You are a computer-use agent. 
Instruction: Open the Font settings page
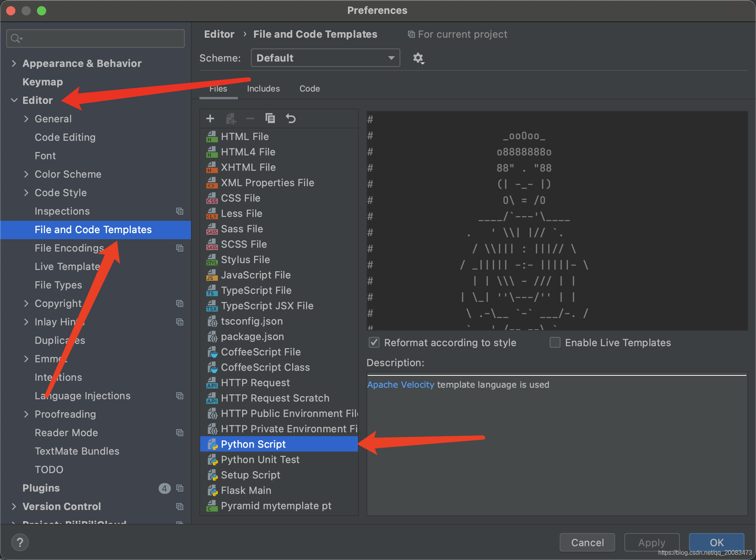[45, 156]
